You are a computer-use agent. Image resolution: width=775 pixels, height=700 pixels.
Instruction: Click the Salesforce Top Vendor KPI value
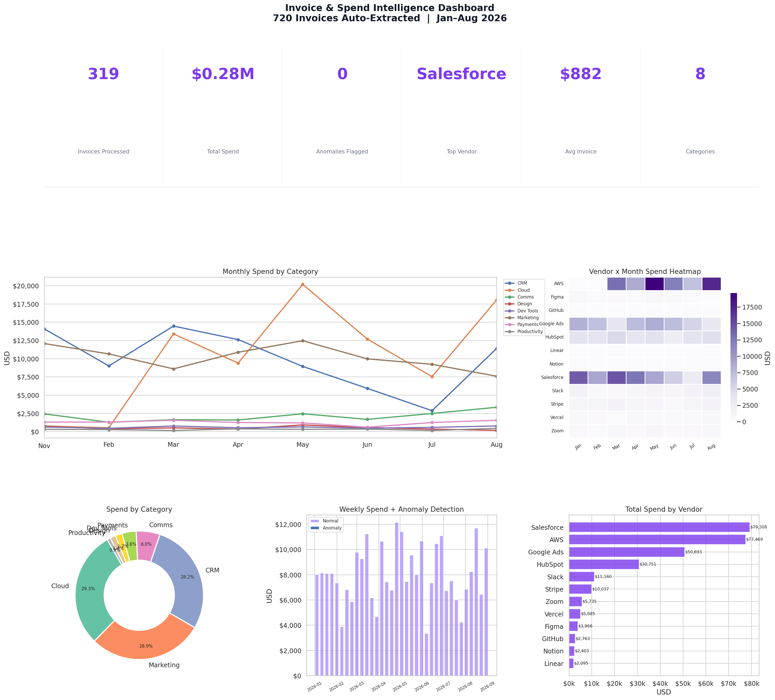click(461, 74)
